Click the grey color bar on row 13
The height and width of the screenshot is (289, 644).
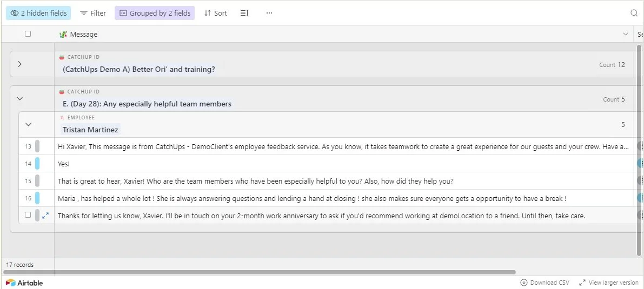[x=37, y=146]
